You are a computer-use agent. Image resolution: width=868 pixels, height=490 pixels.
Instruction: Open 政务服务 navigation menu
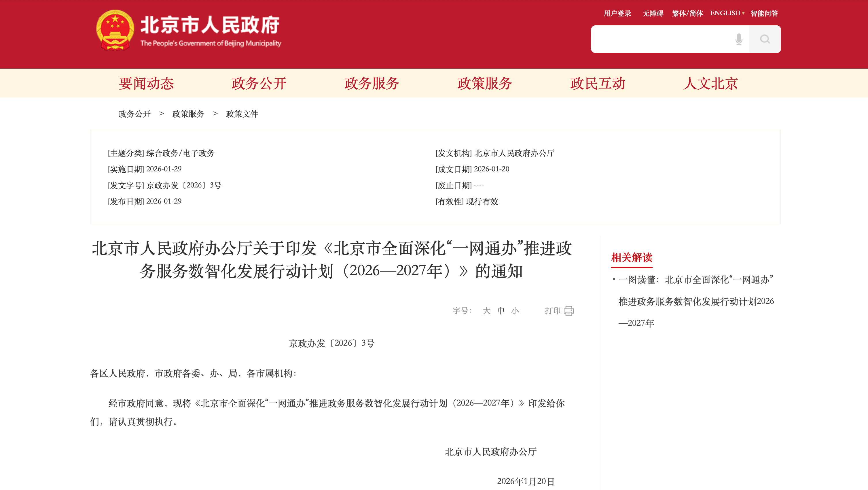click(x=372, y=83)
